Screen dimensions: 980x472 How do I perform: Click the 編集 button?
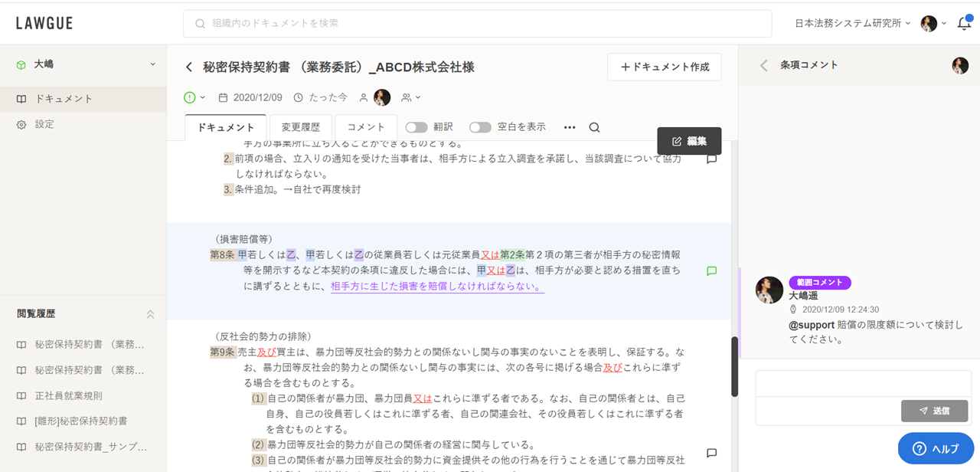(689, 141)
